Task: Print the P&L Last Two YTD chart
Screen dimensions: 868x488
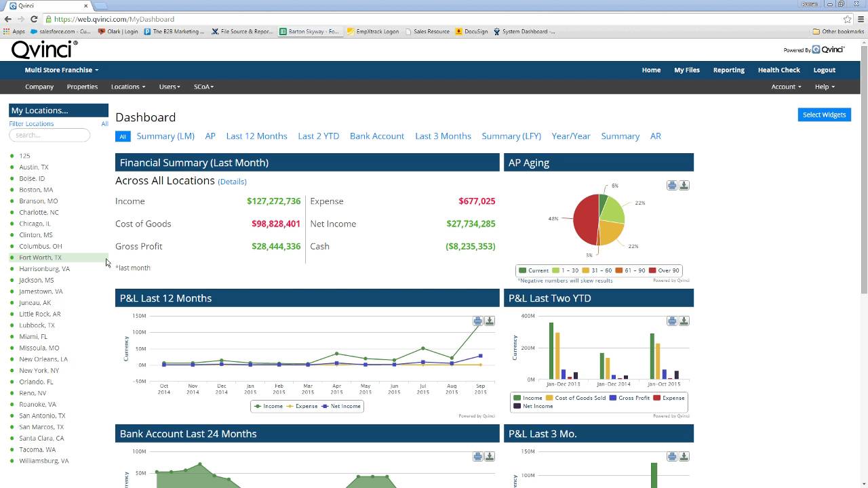Action: coord(672,321)
